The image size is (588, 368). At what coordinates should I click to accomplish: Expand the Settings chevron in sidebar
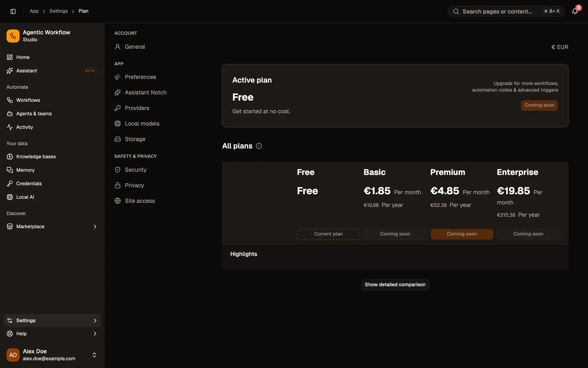tap(95, 321)
